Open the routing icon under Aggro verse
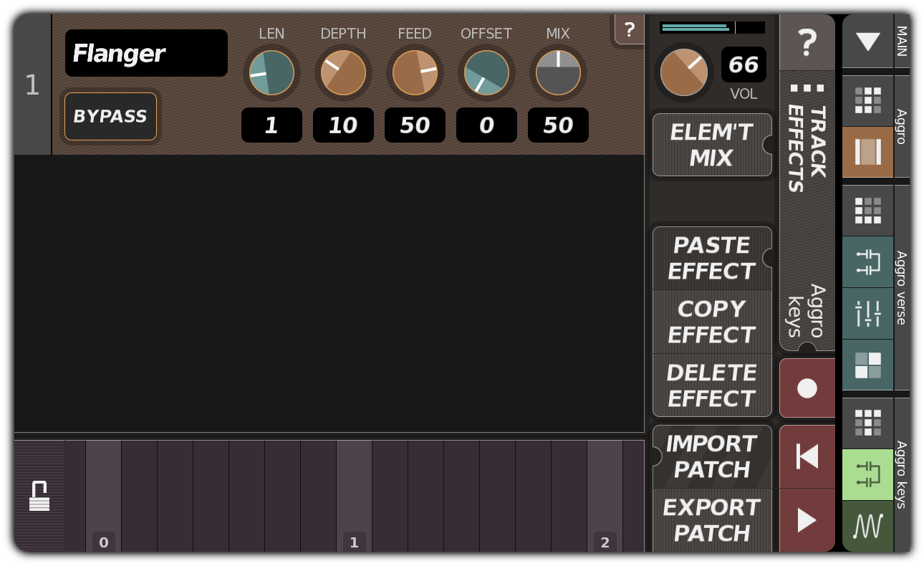Screen dimensions: 924x566 click(x=867, y=263)
